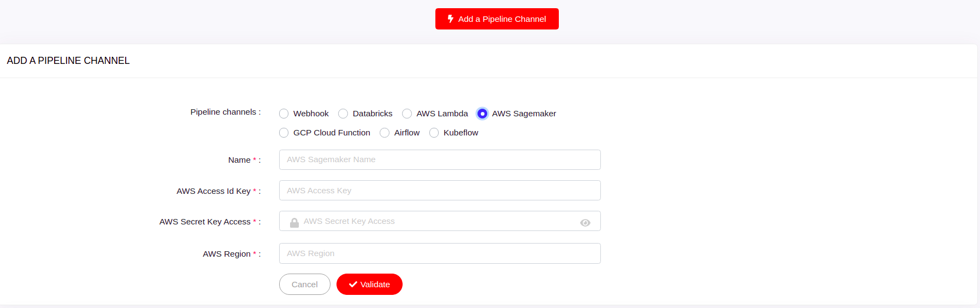Click the AWS Region text field
The image size is (980, 308).
coord(440,253)
